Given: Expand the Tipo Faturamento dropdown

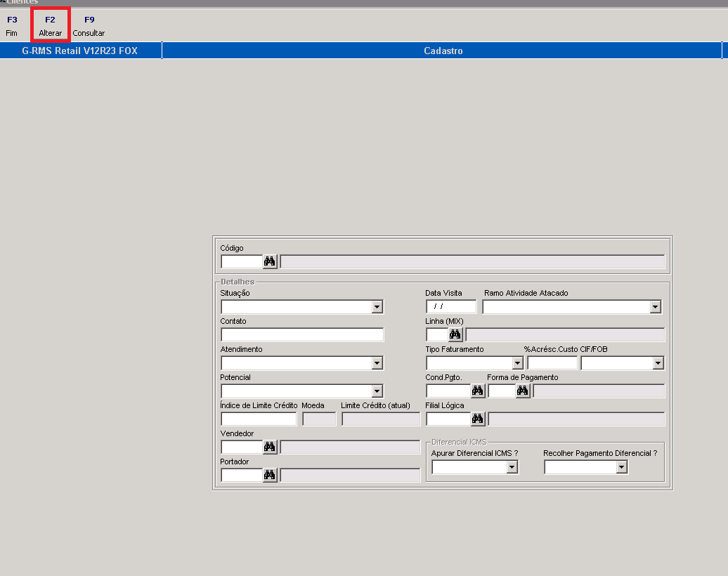Looking at the screenshot, I should [517, 363].
